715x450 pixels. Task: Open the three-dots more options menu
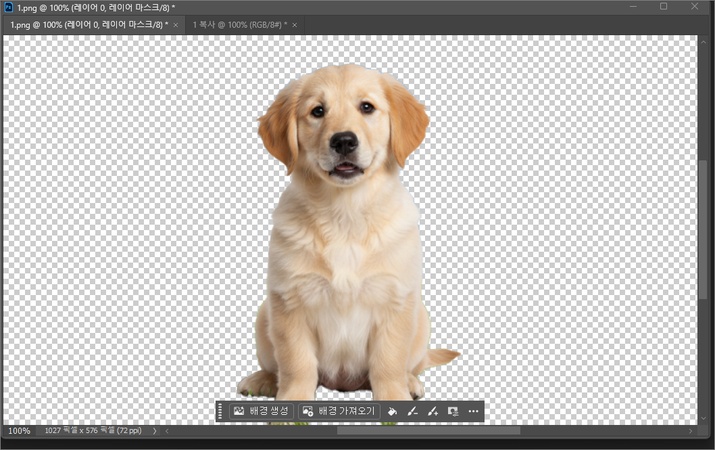pyautogui.click(x=473, y=411)
